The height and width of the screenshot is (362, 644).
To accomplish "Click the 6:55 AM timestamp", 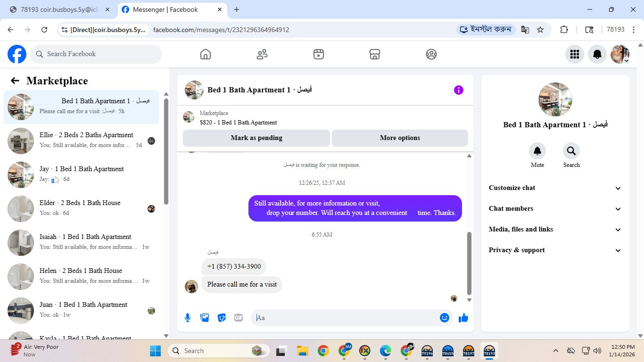I will click(322, 235).
